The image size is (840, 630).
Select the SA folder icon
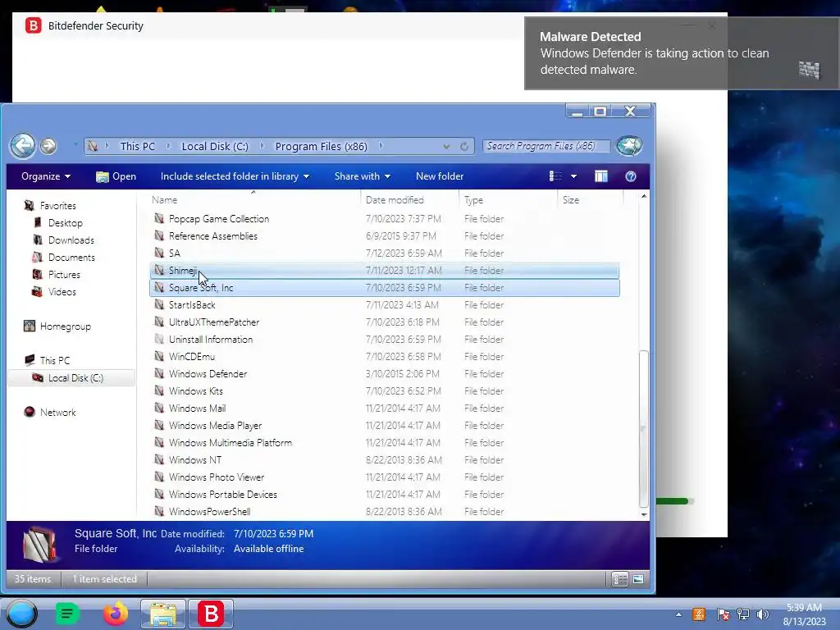159,253
